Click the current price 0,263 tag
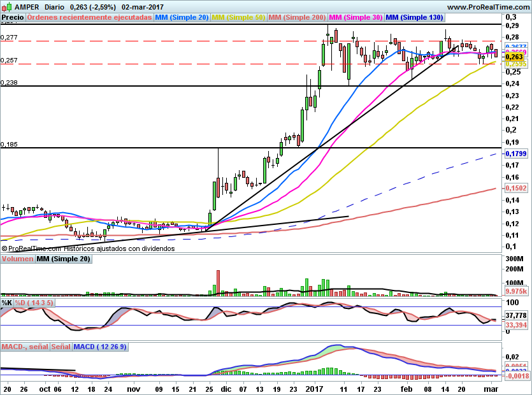 (515, 57)
